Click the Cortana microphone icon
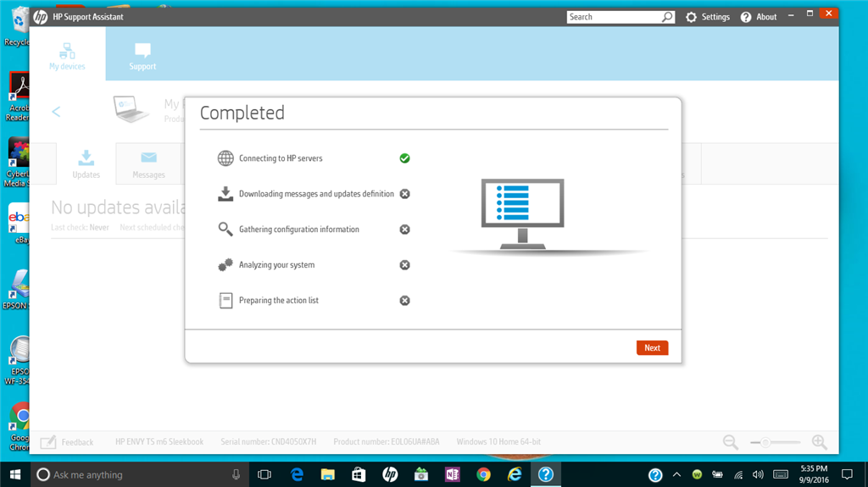Image resolution: width=868 pixels, height=487 pixels. [x=236, y=474]
